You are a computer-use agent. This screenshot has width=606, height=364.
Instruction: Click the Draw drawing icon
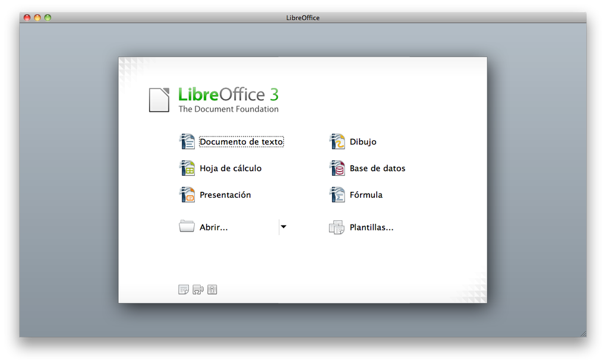pos(337,141)
